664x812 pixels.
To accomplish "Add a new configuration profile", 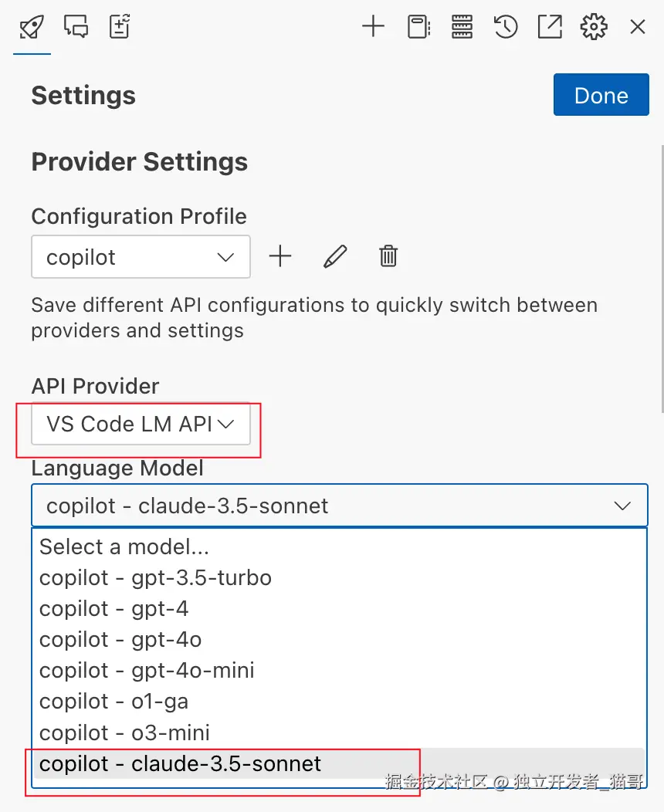I will coord(280,256).
